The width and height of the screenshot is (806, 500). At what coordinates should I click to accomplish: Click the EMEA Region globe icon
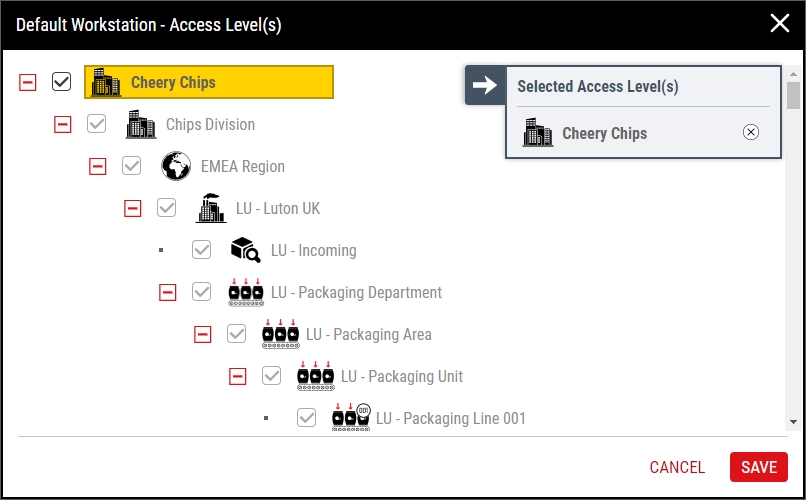pos(176,167)
